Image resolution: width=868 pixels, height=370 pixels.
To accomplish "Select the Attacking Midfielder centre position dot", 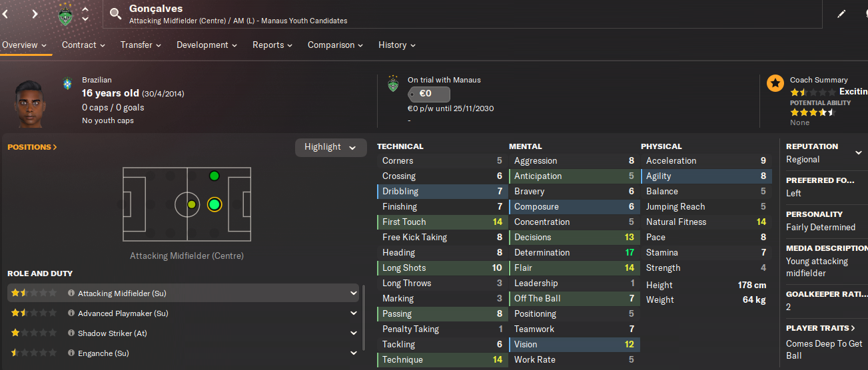I will click(x=214, y=204).
